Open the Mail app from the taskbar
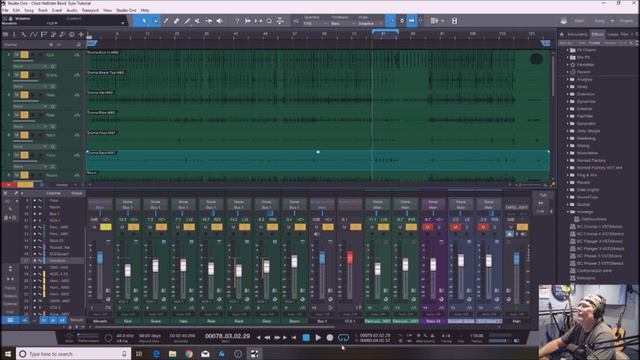640x360 pixels. click(x=205, y=354)
